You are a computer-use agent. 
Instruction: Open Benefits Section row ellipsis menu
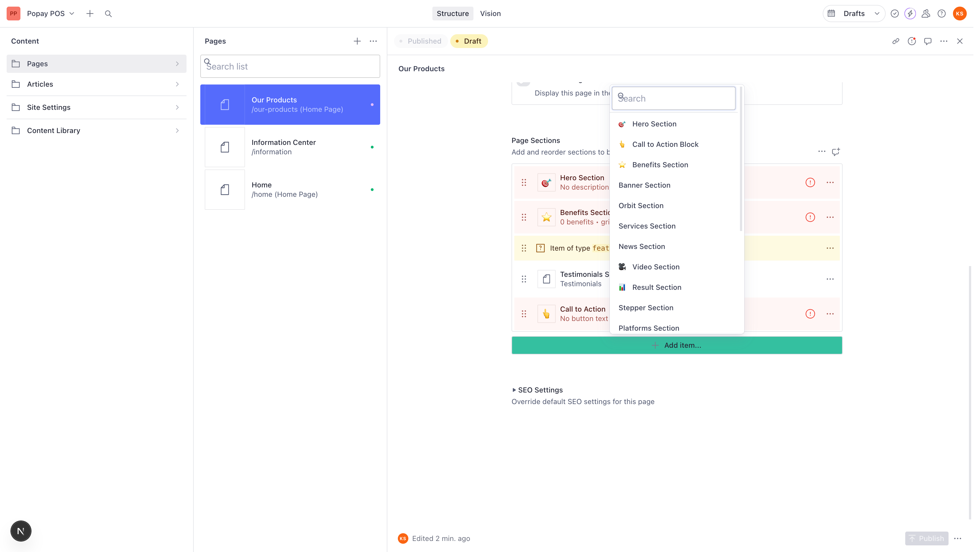[830, 217]
